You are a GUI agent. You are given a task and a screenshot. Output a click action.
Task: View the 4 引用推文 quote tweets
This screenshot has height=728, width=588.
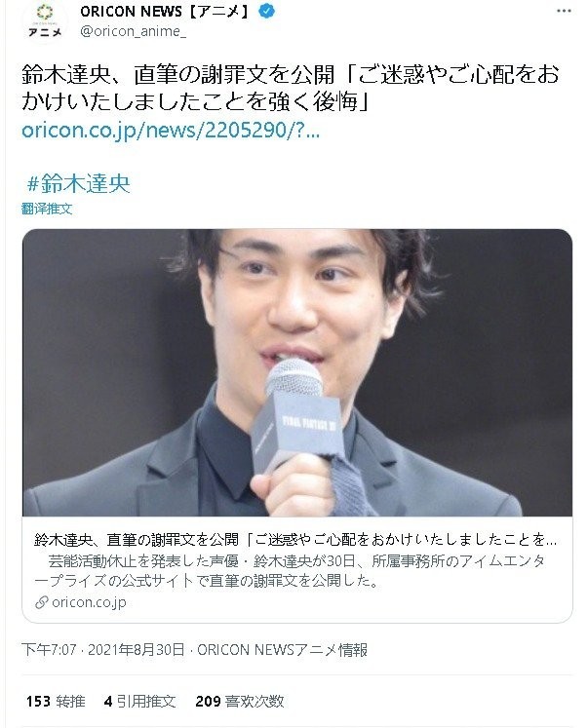point(139,701)
